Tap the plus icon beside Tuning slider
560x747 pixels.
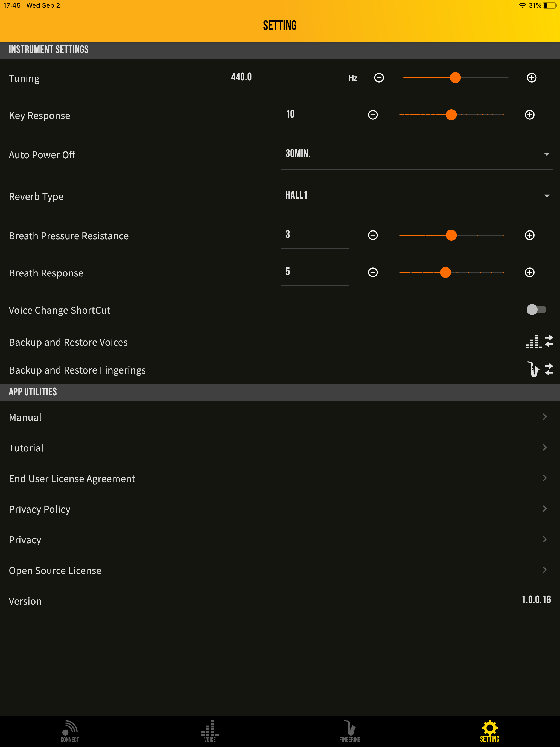point(532,78)
